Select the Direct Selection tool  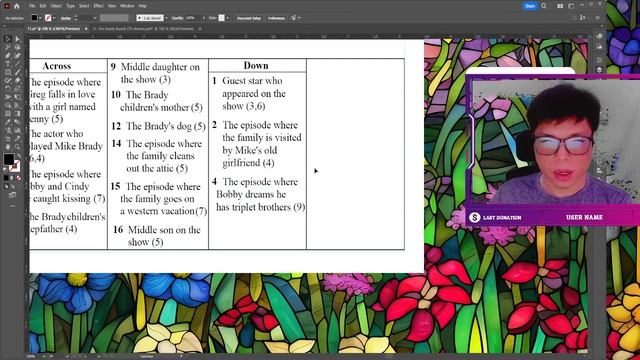coord(17,39)
